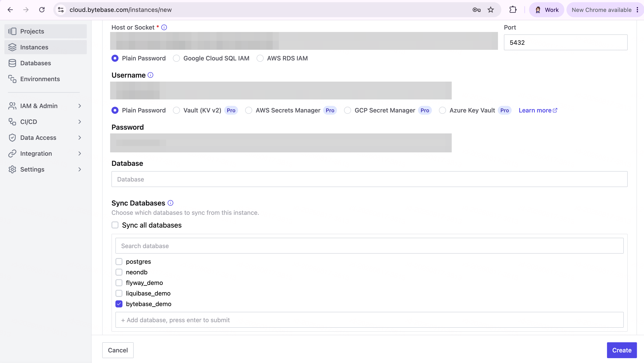Click Pro badge beside Vault (KV v2)
Image resolution: width=644 pixels, height=363 pixels.
[x=231, y=110]
